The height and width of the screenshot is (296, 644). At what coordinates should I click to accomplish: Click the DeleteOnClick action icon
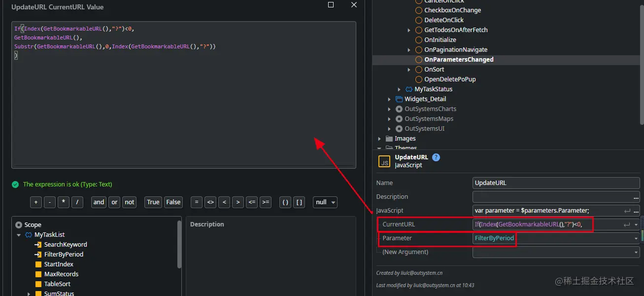click(418, 20)
